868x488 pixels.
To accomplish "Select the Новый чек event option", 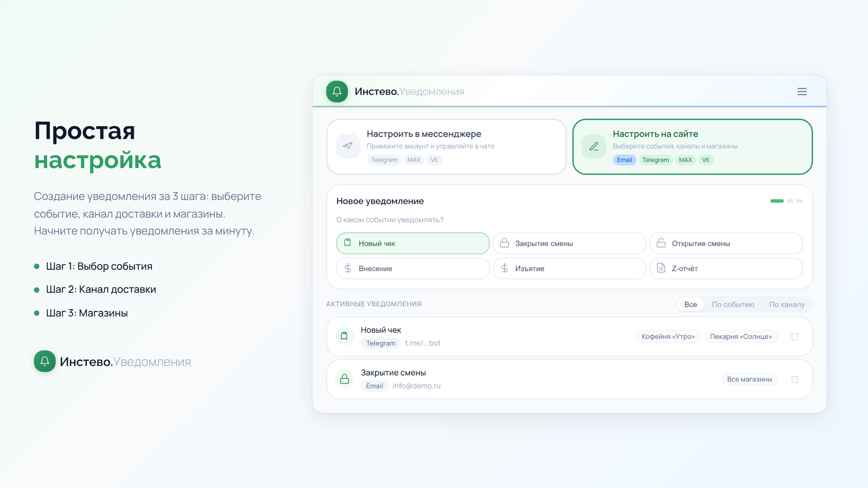I will pos(412,244).
